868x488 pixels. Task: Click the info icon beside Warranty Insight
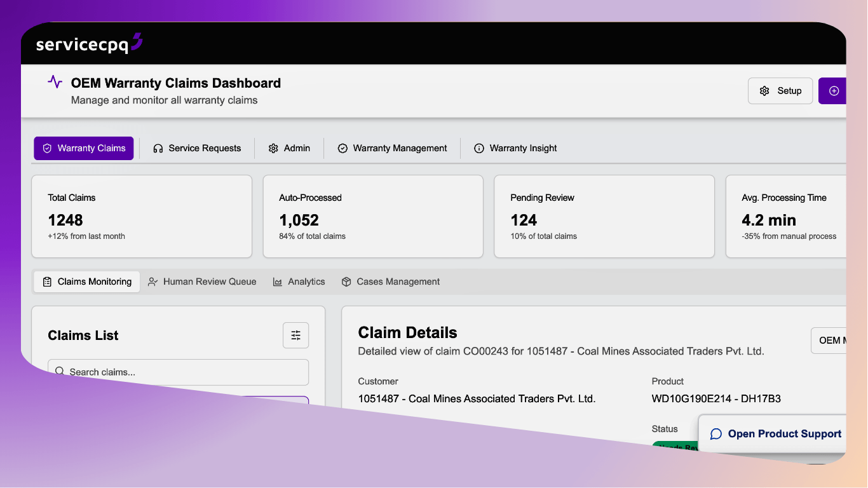[x=478, y=148]
